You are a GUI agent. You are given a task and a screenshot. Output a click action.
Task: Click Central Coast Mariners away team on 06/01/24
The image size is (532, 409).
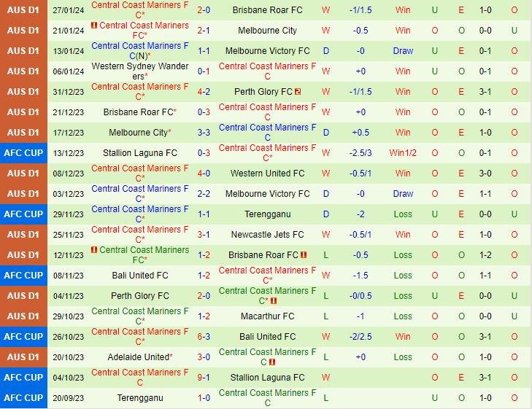click(x=267, y=71)
